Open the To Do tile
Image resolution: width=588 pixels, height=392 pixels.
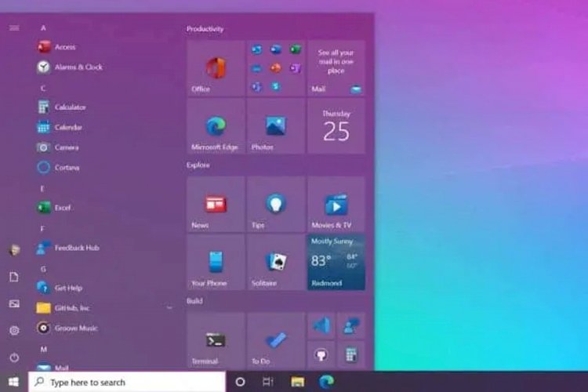click(276, 340)
